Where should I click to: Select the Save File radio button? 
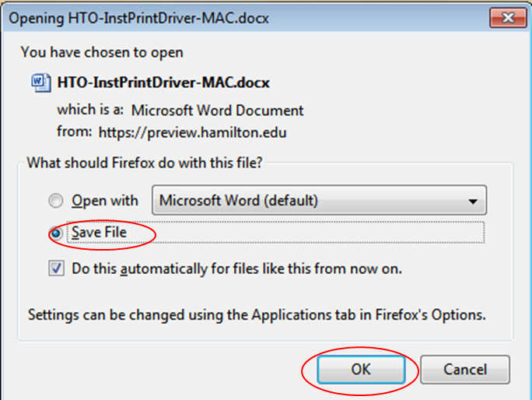point(56,233)
